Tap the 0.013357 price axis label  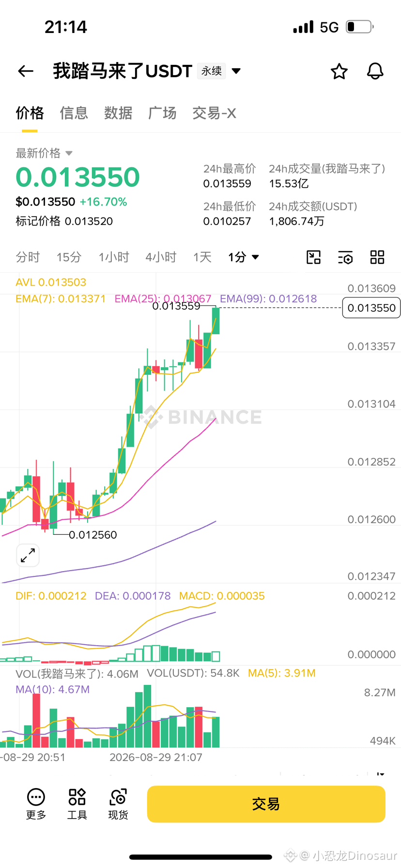[371, 346]
